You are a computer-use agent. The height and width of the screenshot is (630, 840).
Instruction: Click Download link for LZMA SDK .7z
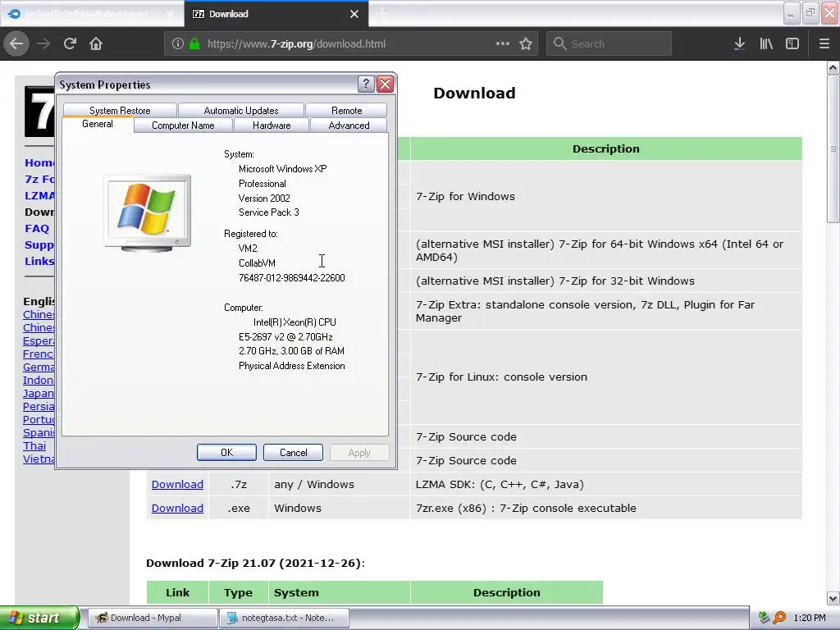(x=177, y=484)
